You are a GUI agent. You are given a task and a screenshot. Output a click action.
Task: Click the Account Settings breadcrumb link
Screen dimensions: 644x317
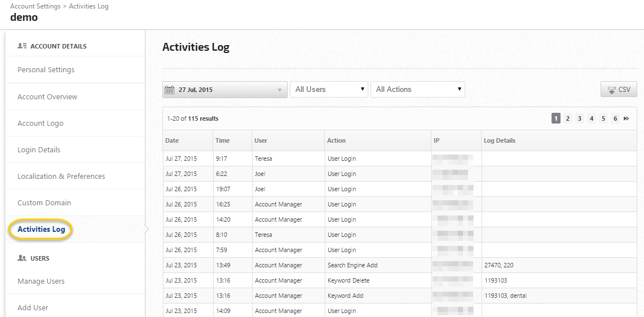[x=35, y=6]
